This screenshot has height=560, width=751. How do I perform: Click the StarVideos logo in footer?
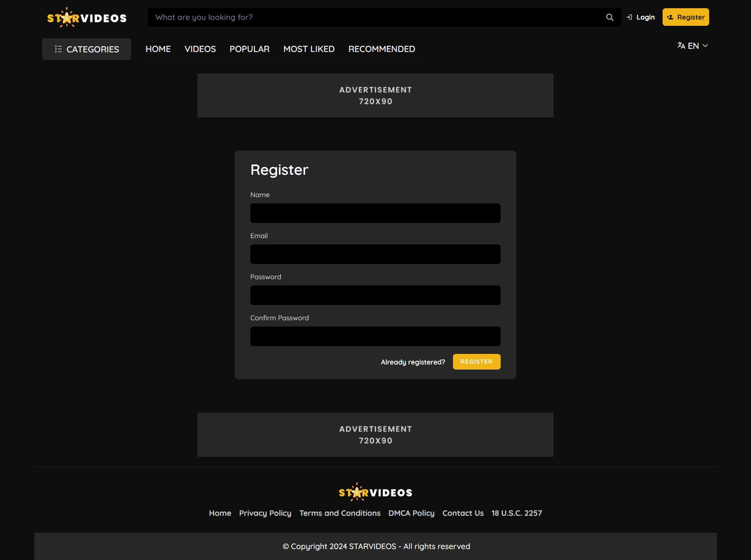click(x=375, y=492)
